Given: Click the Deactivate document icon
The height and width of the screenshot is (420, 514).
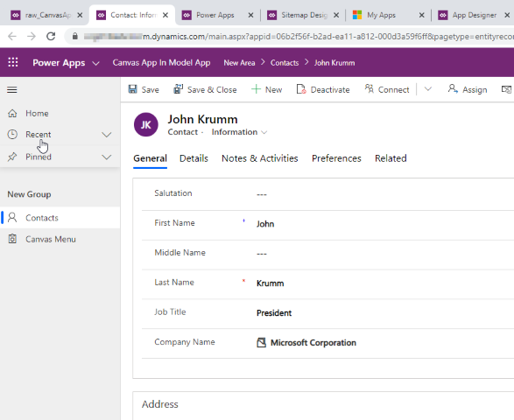Looking at the screenshot, I should [301, 89].
